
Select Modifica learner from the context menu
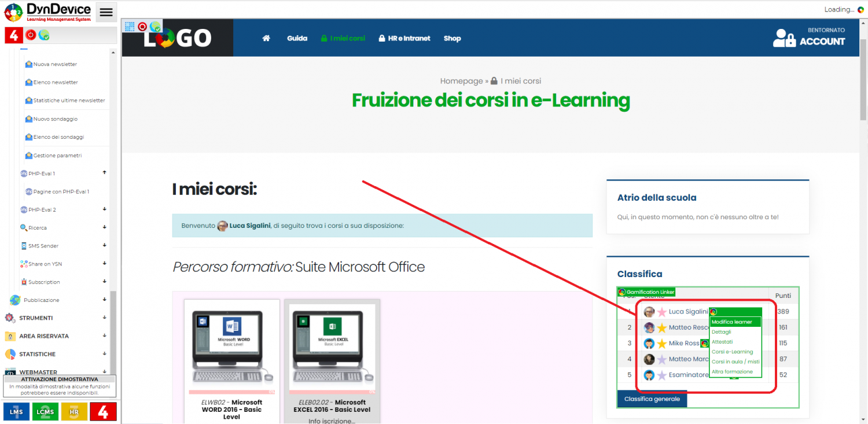point(732,322)
